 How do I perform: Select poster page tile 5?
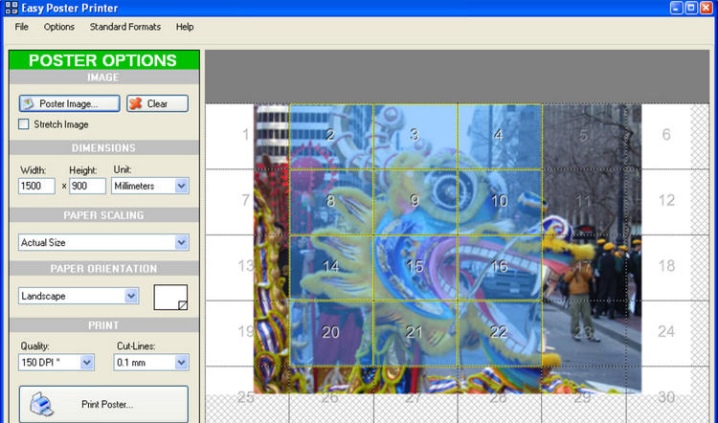pyautogui.click(x=584, y=136)
